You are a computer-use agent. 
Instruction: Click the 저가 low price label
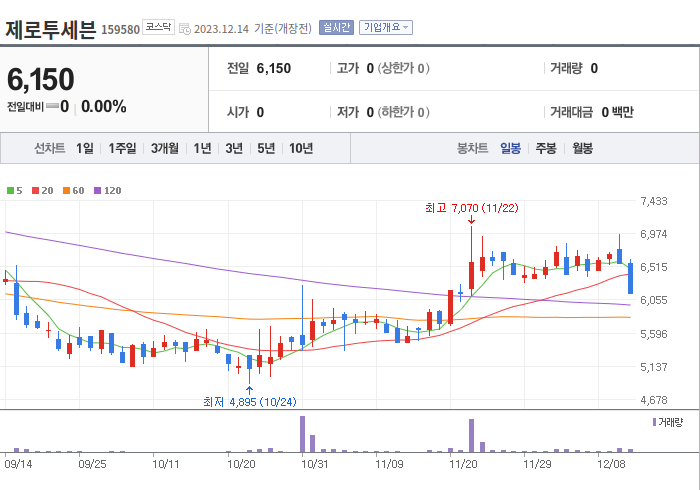348,112
